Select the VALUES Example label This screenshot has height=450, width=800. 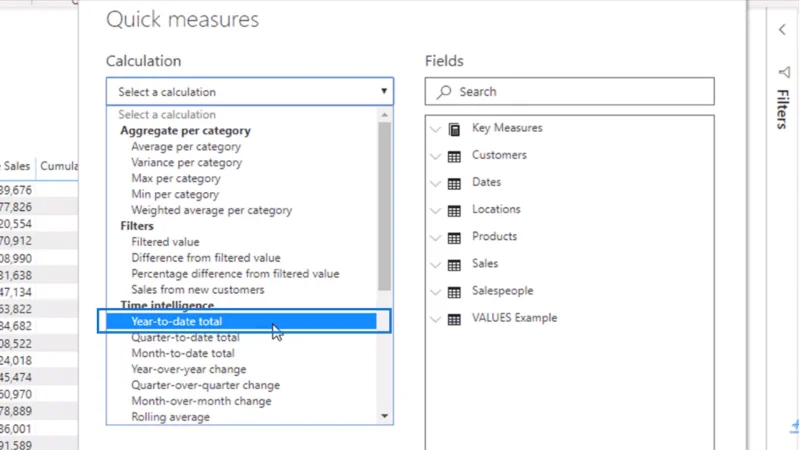[514, 317]
